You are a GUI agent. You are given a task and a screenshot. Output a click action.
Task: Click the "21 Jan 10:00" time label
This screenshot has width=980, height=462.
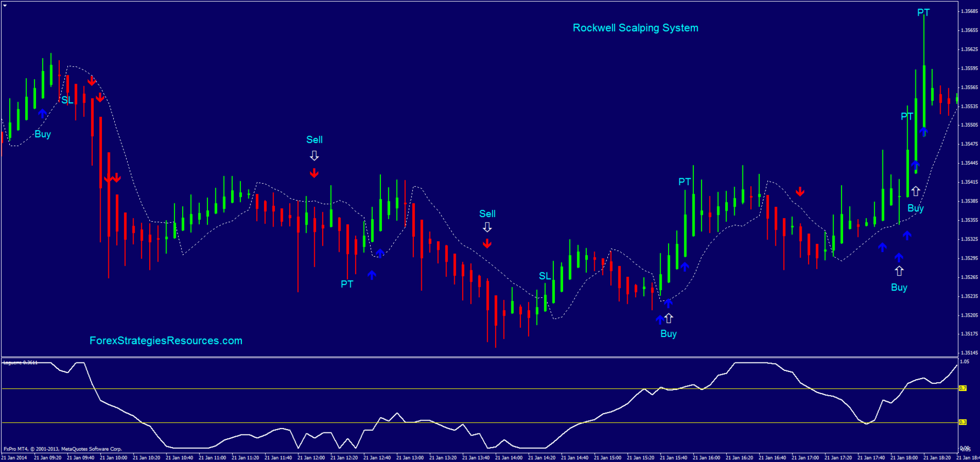click(x=113, y=458)
